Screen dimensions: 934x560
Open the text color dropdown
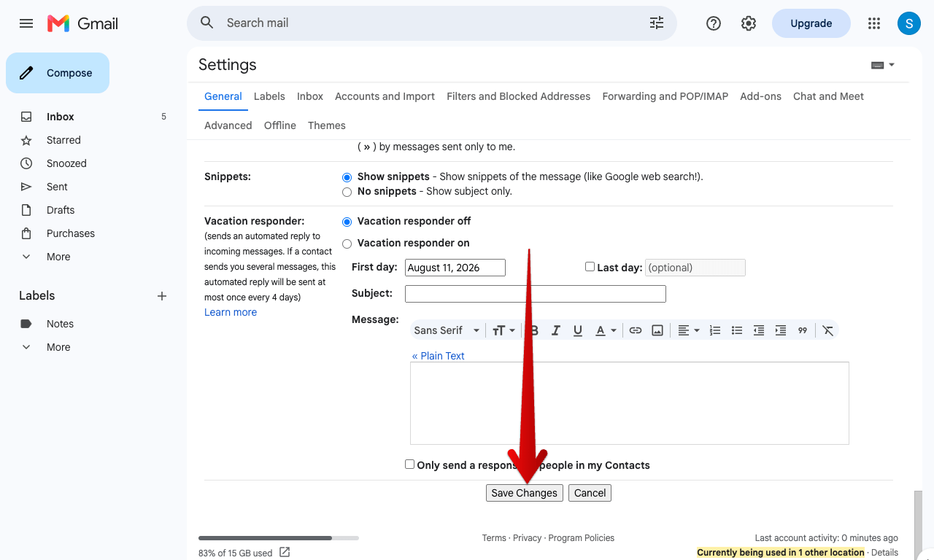(606, 330)
